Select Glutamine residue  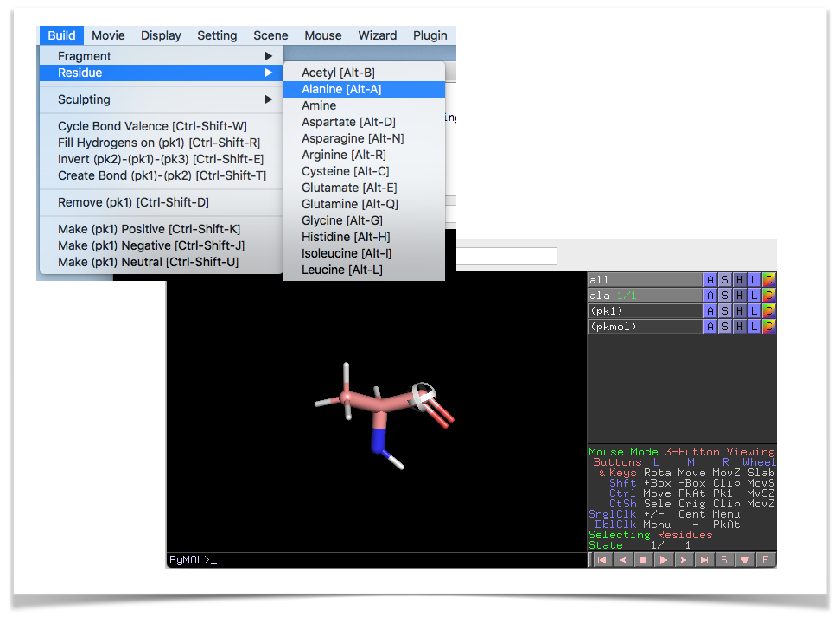click(x=365, y=204)
